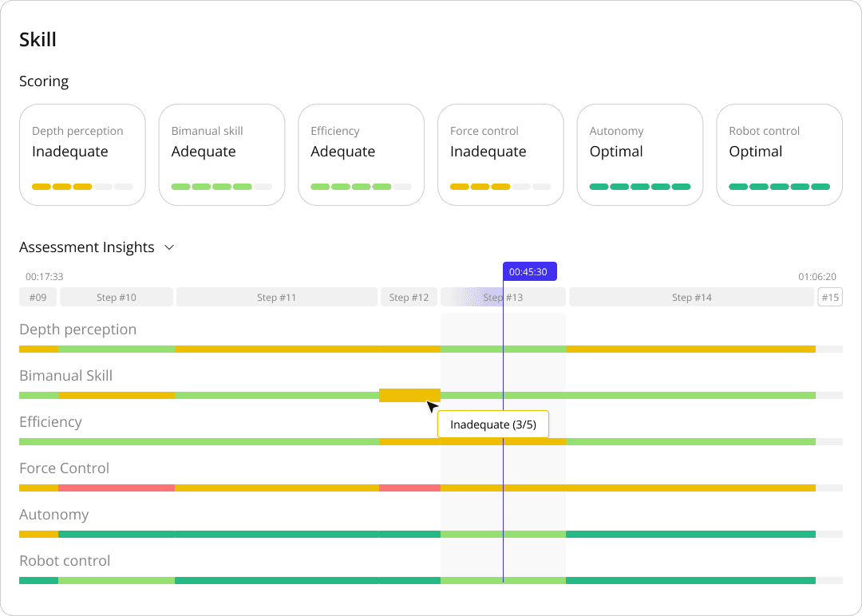
Task: Open the Depth perception scoring card
Action: (x=81, y=154)
